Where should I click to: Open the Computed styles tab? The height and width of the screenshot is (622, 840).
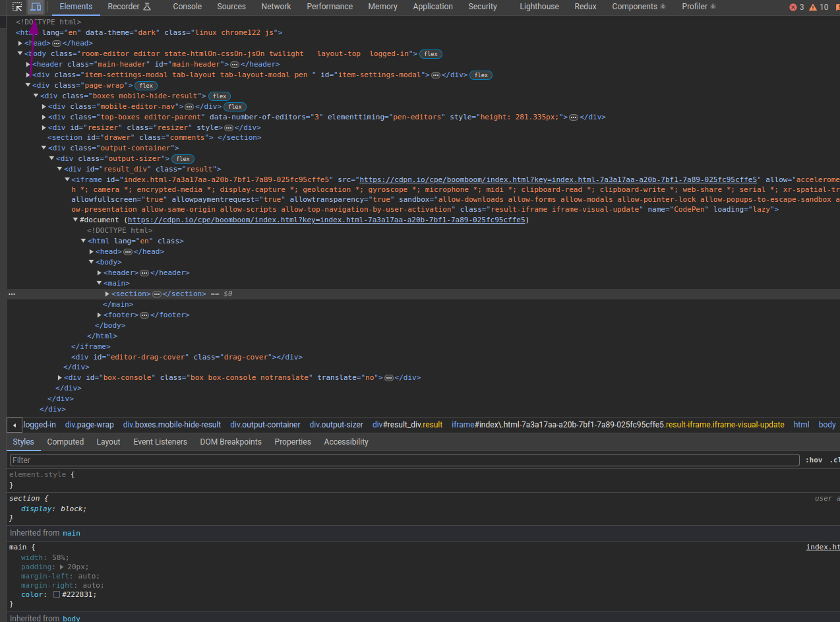pyautogui.click(x=65, y=442)
